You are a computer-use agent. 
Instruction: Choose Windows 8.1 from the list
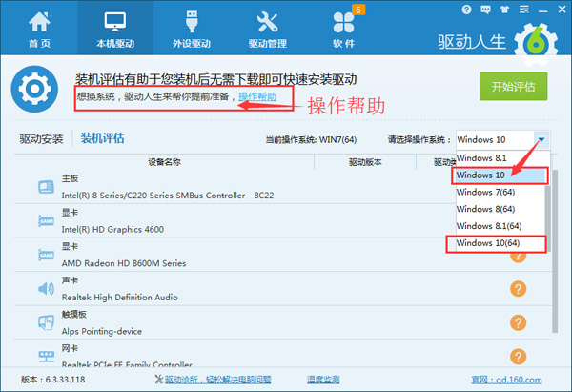[500, 158]
